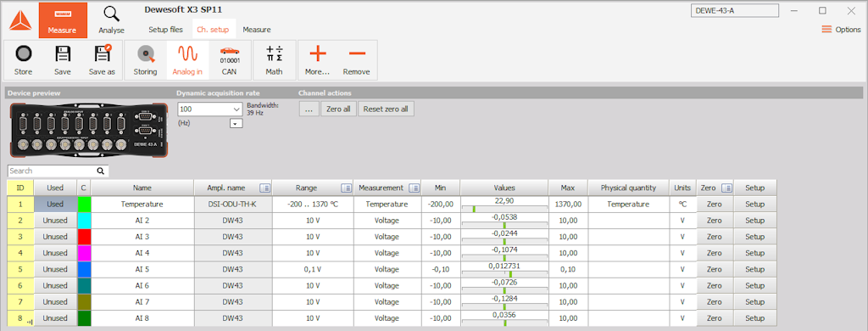
Task: Click the Store recording icon
Action: coord(23,60)
